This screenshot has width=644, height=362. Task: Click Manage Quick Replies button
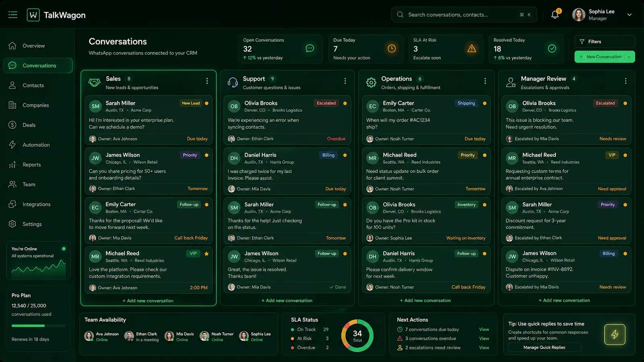[x=544, y=348]
